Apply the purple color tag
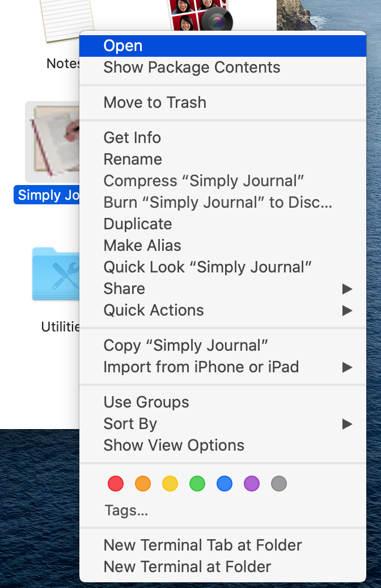Viewport: 381px width, 588px height. point(252,484)
